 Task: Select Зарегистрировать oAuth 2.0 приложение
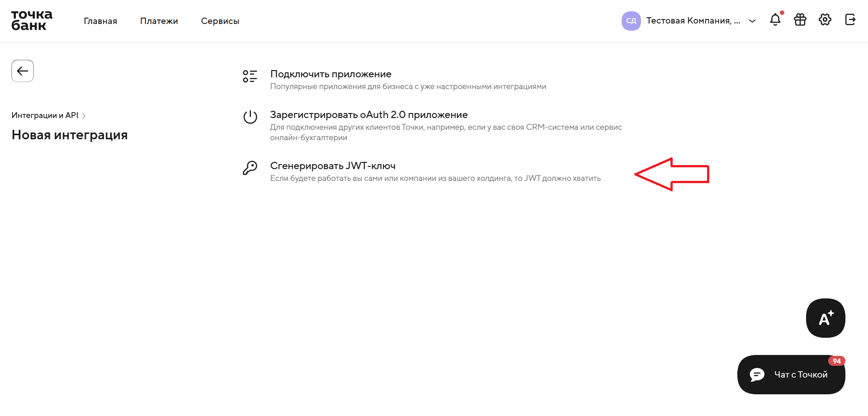coord(369,115)
